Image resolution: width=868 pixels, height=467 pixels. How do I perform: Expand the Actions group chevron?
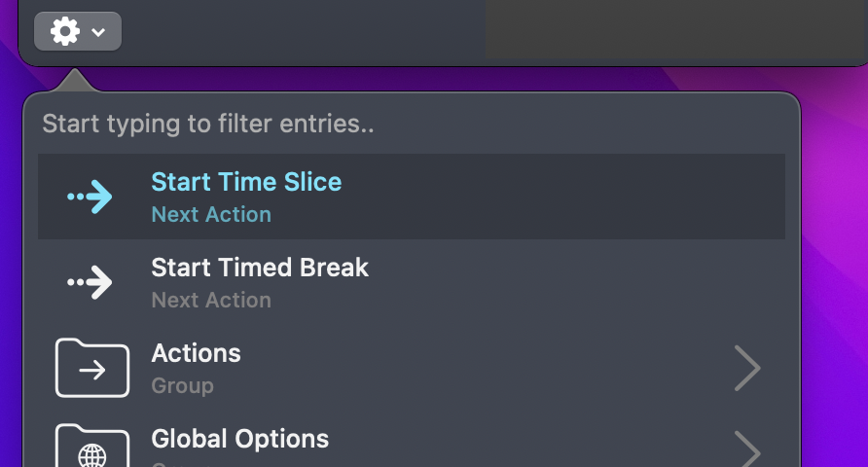747,368
